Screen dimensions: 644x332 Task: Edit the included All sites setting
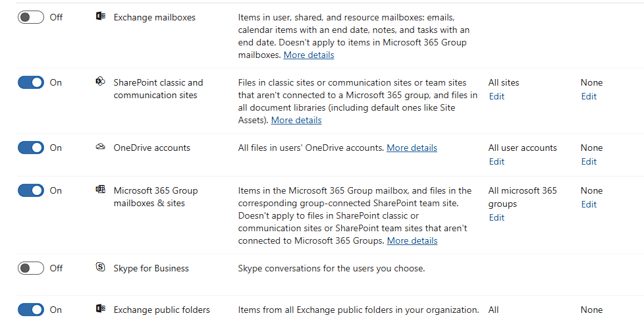click(496, 97)
